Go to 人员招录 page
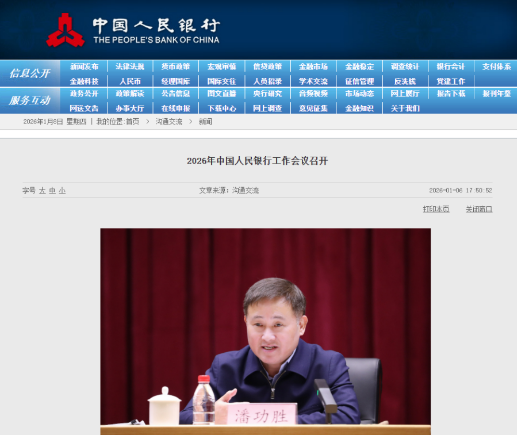Image resolution: width=517 pixels, height=435 pixels. click(267, 81)
